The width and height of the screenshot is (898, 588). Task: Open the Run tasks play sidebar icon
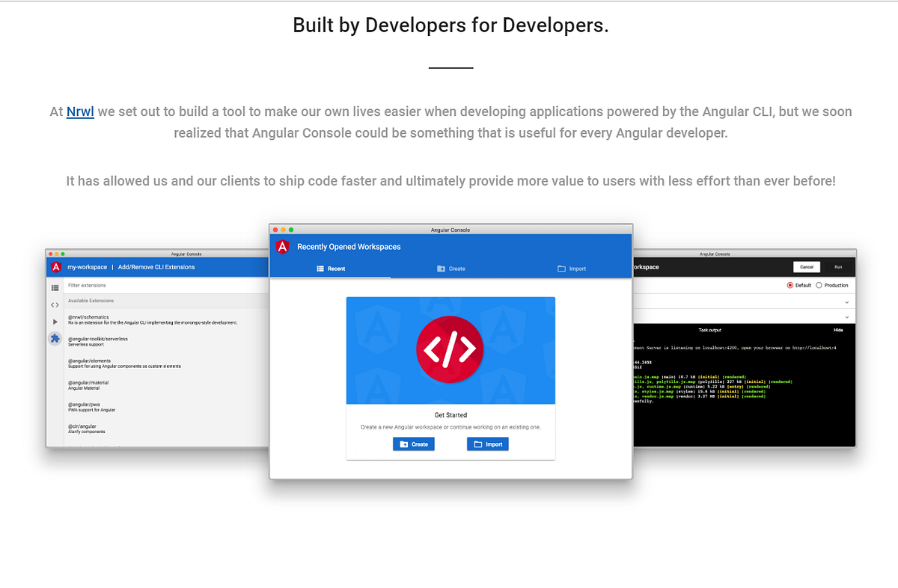pos(55,322)
